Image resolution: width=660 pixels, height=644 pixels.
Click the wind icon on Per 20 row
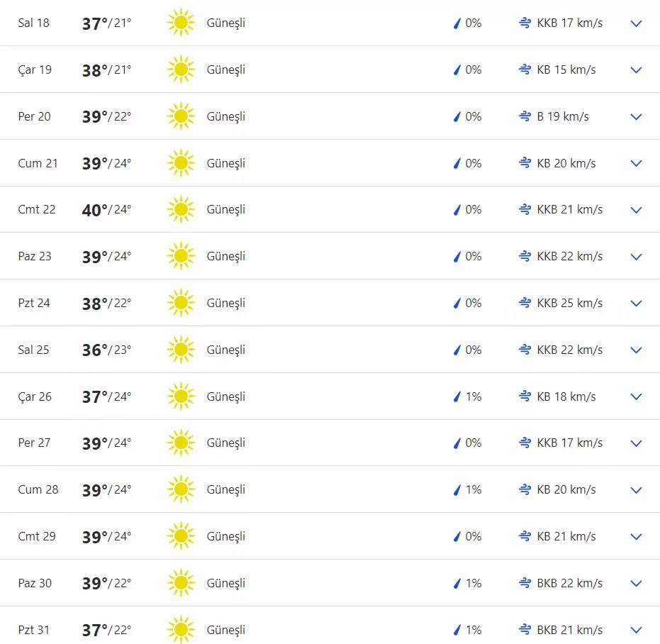click(525, 116)
